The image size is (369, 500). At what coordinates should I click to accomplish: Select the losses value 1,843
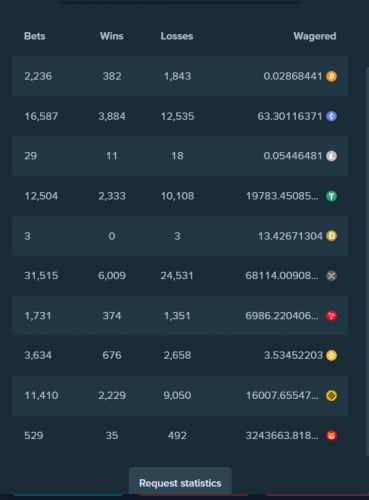coord(177,76)
